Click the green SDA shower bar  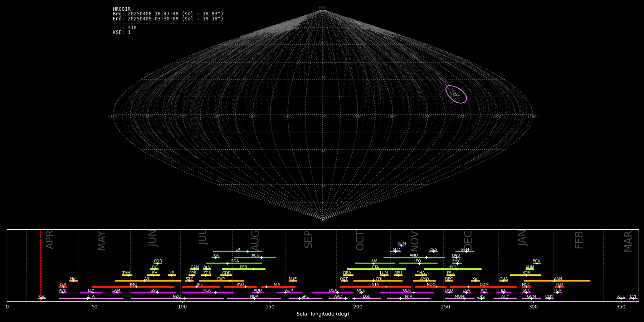pos(234,263)
